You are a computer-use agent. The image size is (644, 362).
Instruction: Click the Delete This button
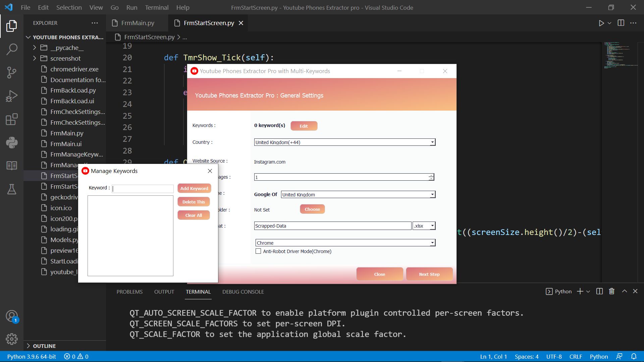click(x=194, y=201)
